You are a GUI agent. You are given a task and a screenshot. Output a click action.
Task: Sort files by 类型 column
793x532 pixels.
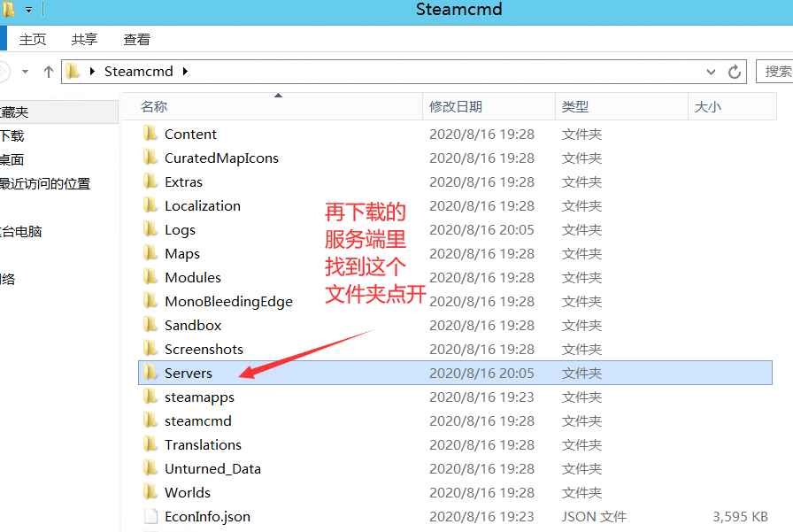pos(622,107)
